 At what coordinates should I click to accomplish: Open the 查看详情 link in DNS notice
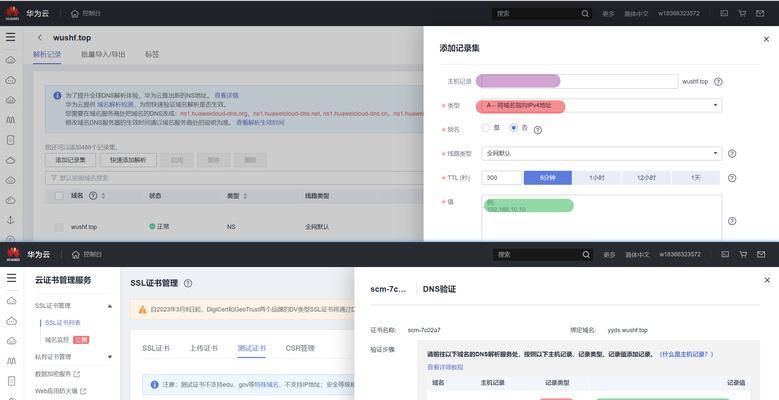(227, 95)
